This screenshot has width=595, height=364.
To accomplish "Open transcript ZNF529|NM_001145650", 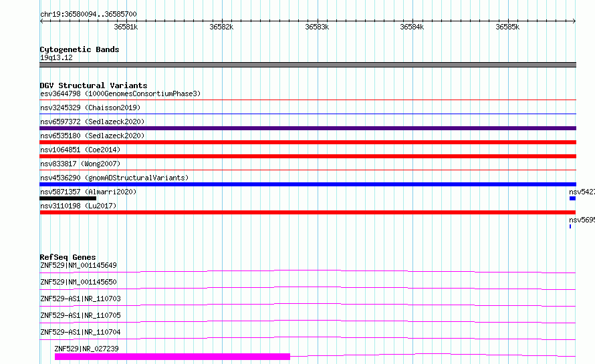I will (x=78, y=282).
